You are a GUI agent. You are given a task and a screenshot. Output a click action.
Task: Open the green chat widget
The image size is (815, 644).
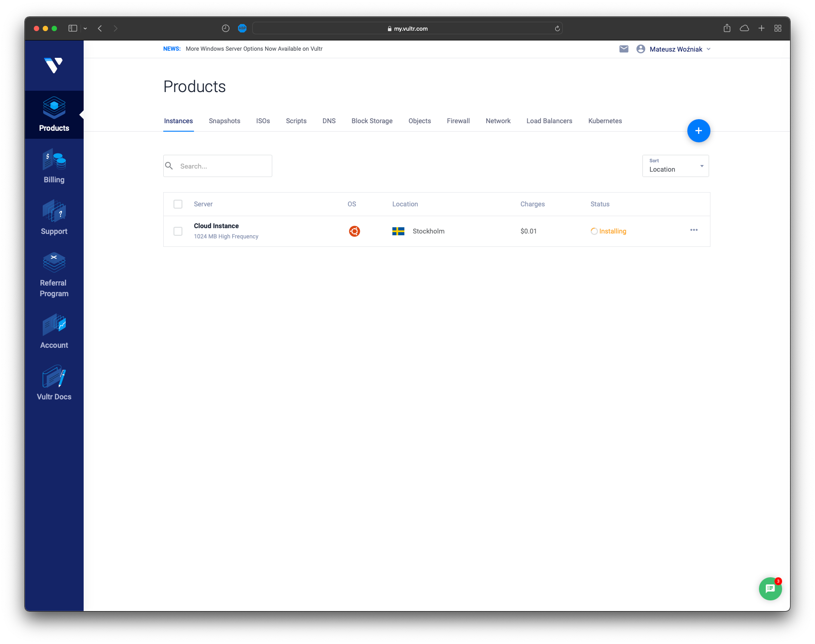click(x=770, y=588)
